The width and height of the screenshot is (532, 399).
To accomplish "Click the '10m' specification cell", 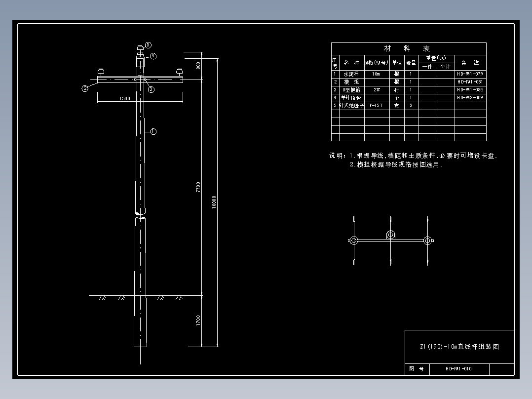I will 377,74.
